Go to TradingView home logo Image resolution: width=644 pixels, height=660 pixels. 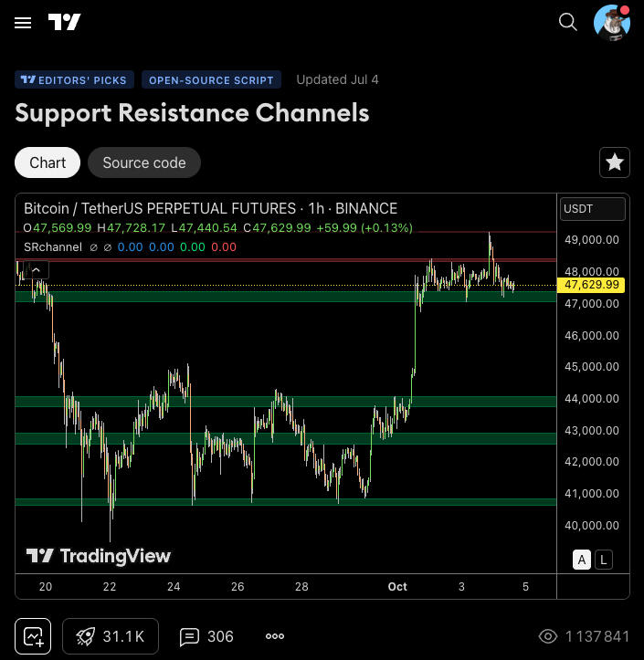click(64, 22)
